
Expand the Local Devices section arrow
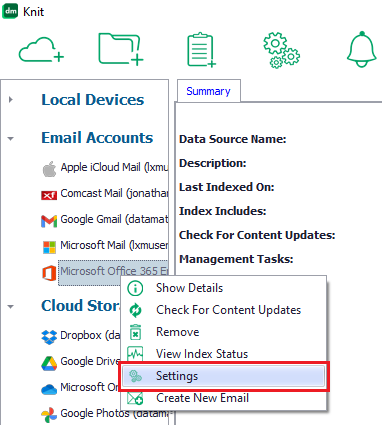click(11, 99)
